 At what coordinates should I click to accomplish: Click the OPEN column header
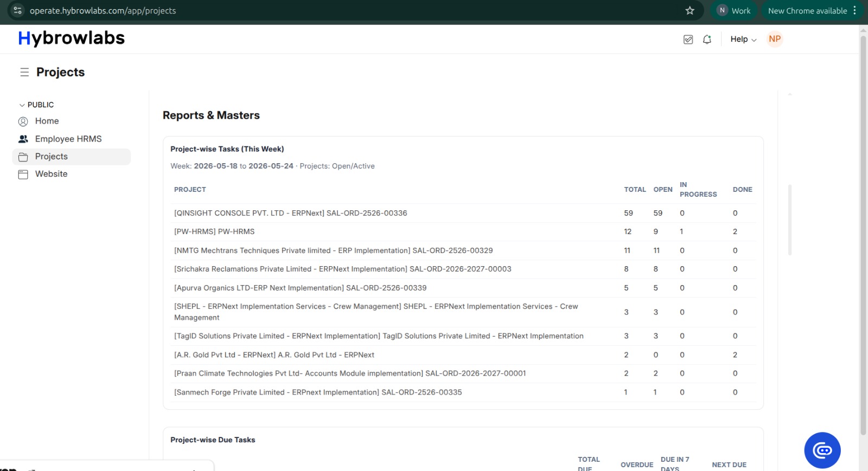663,190
